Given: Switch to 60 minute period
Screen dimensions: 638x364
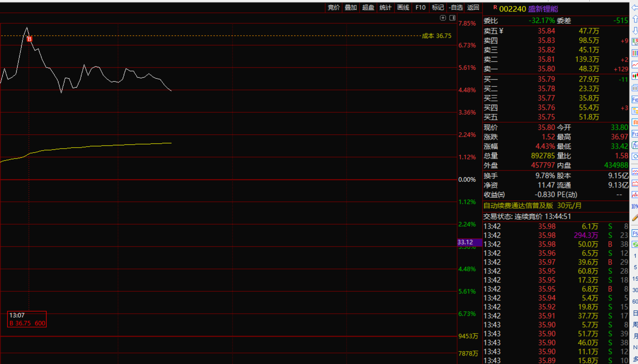Looking at the screenshot, I should [x=635, y=302].
